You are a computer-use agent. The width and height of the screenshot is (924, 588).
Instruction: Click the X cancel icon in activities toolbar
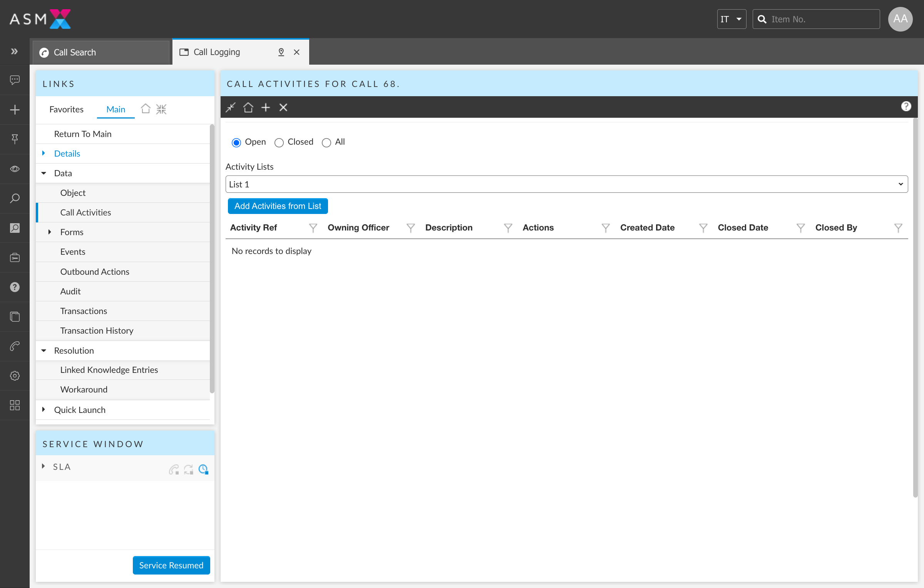point(283,107)
